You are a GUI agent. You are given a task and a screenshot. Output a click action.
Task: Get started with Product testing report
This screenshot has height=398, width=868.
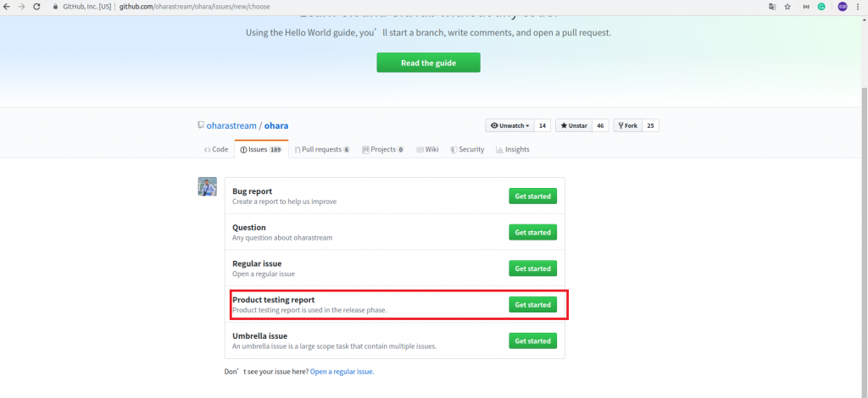532,305
